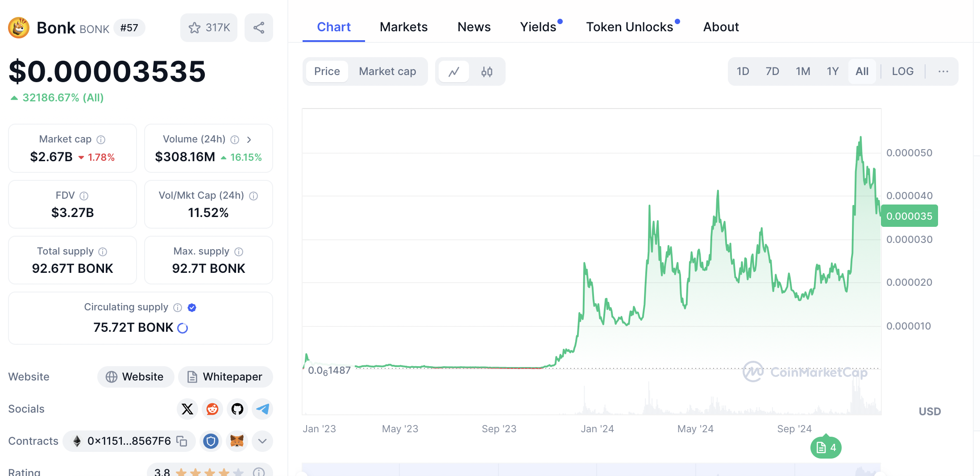This screenshot has width=980, height=476.
Task: Open Volume (24h) info icon
Action: [235, 140]
